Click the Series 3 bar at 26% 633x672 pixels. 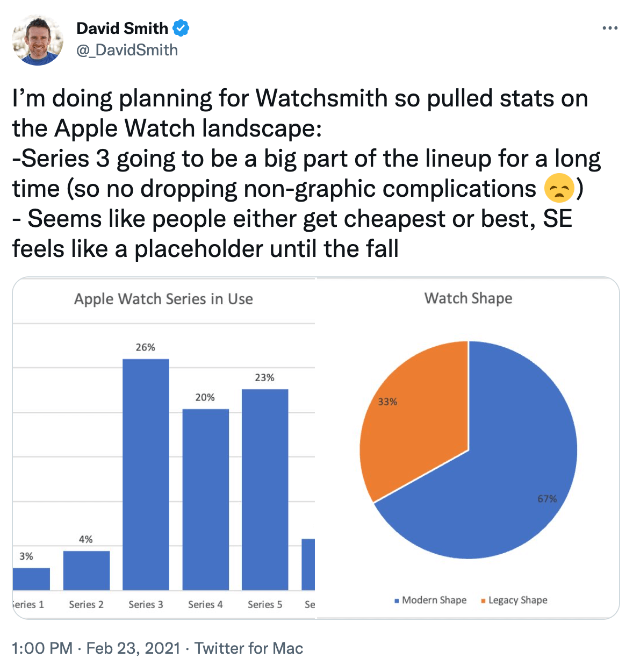(146, 474)
